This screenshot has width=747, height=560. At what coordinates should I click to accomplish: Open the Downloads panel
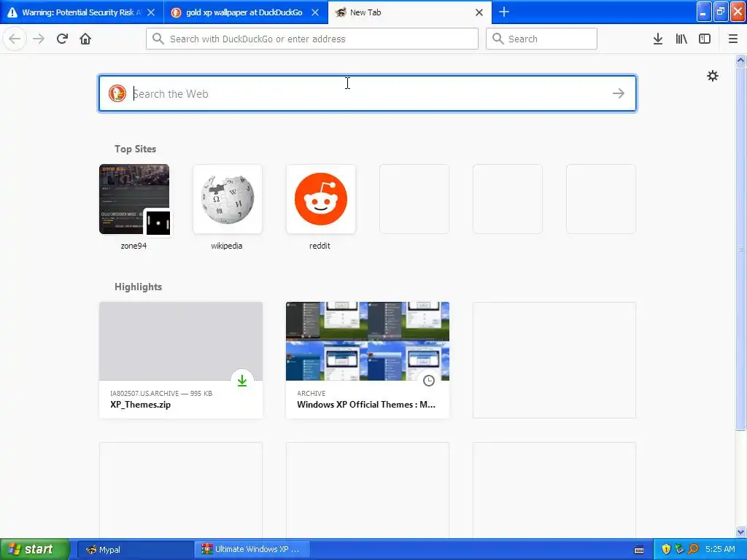(x=658, y=39)
